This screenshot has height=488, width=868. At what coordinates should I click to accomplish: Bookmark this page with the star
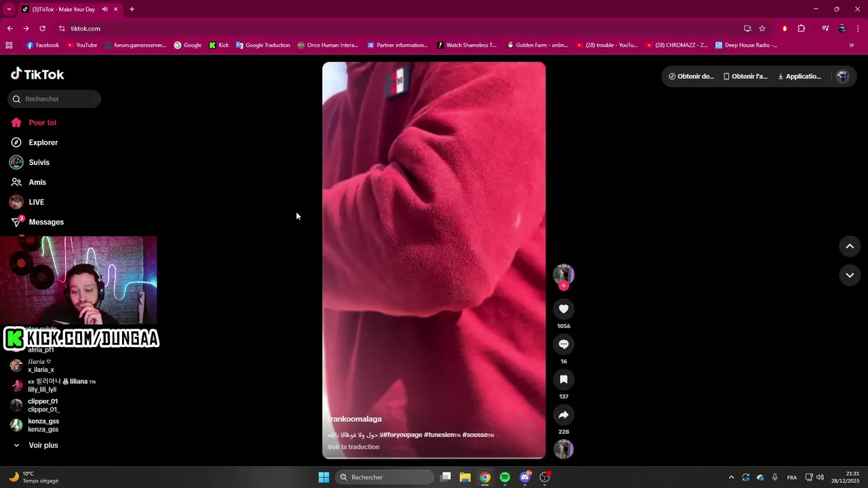762,28
